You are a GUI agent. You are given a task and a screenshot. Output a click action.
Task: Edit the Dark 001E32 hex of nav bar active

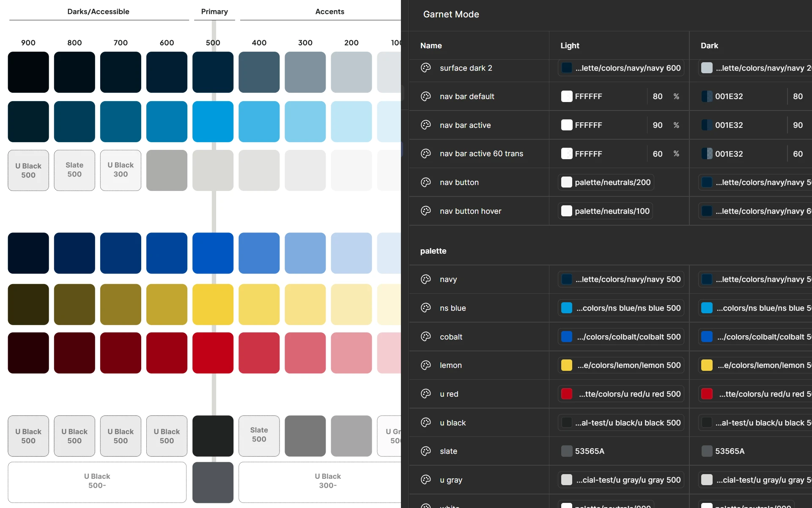[x=729, y=125]
